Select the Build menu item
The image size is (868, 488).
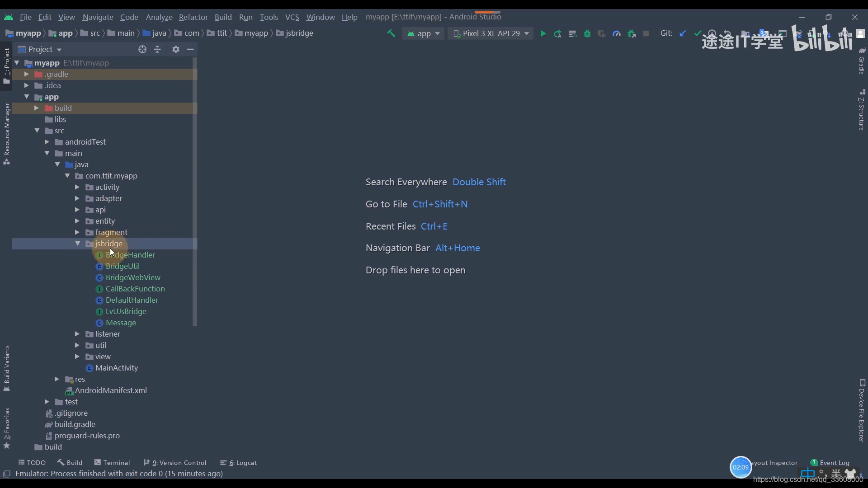pyautogui.click(x=223, y=17)
